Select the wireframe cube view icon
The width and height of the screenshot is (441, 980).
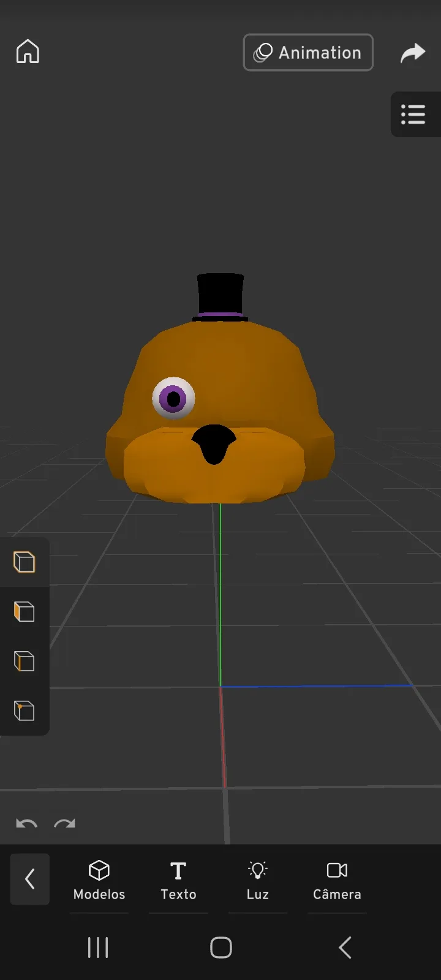[24, 562]
